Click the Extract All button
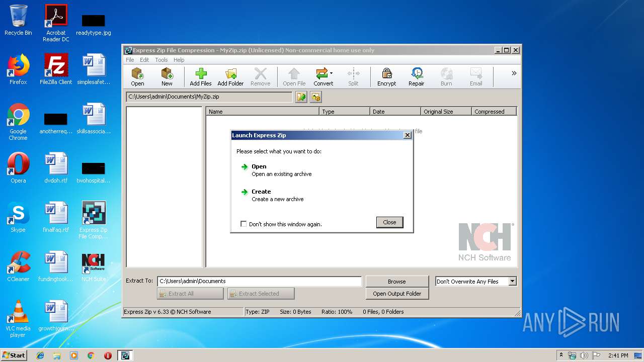644x362 pixels. pos(190,294)
